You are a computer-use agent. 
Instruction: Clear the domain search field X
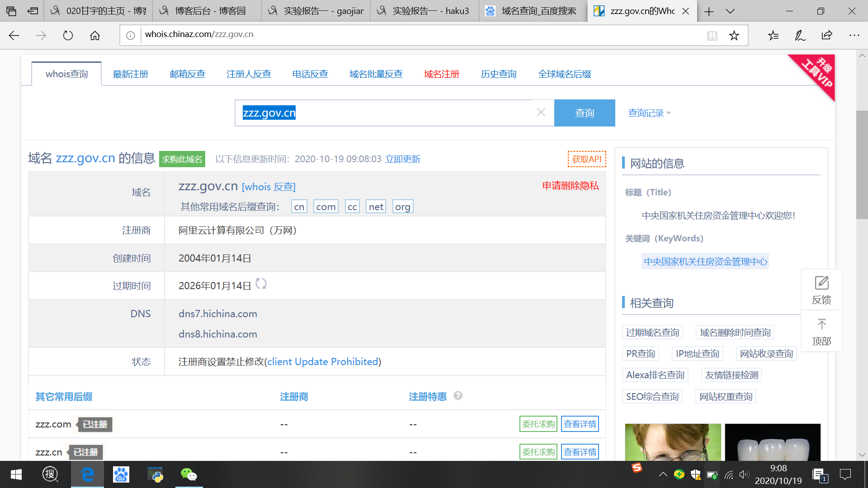click(541, 113)
